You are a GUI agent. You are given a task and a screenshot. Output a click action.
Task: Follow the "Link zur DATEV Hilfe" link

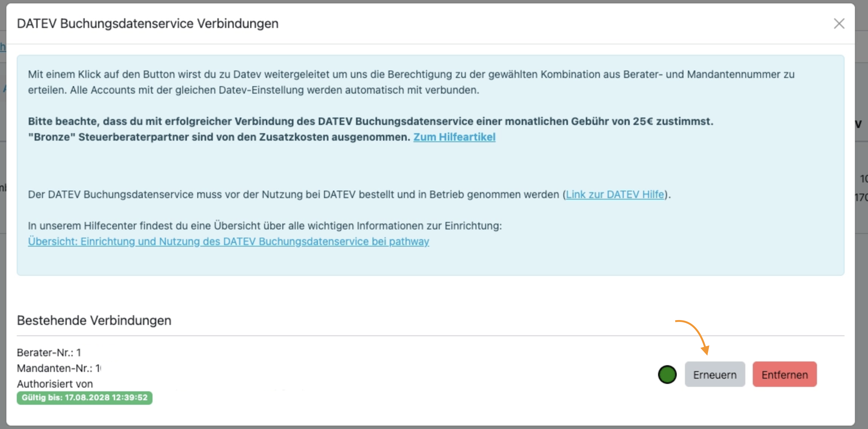pyautogui.click(x=615, y=194)
